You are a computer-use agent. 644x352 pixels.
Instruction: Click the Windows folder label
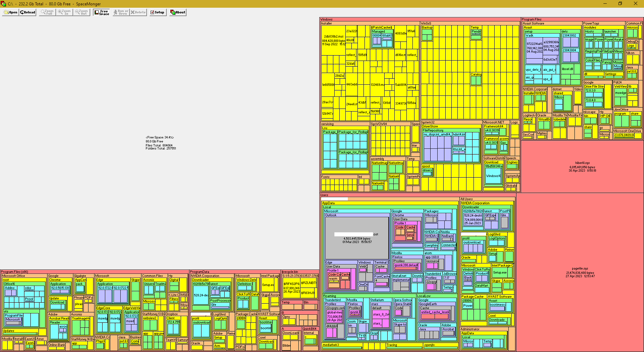tap(326, 19)
